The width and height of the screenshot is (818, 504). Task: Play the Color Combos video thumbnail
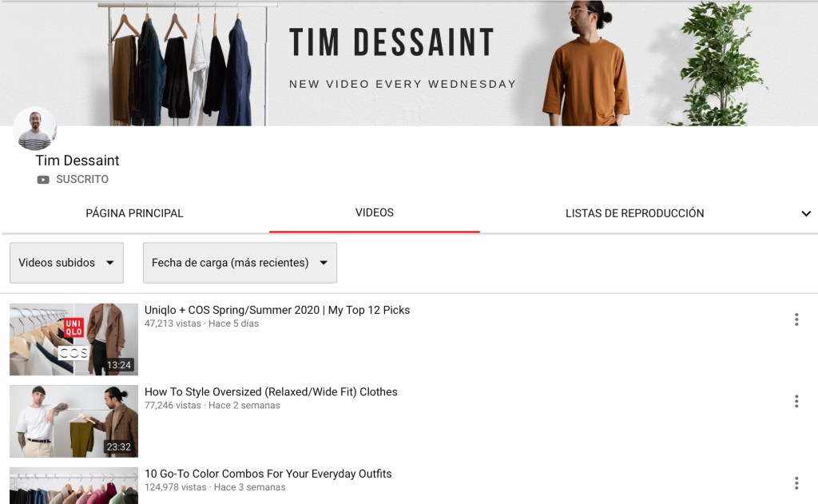point(73,486)
